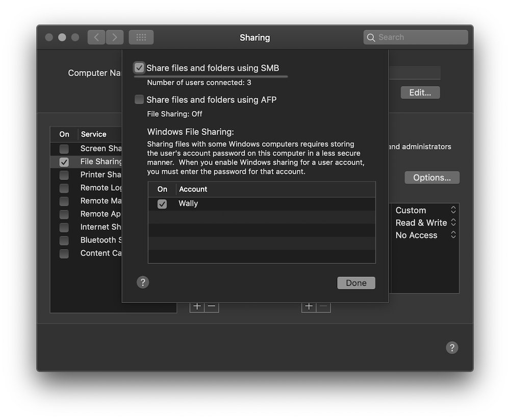Enable the Screen Sharing service checkbox
Screen dimensions: 510x420
pyautogui.click(x=64, y=147)
